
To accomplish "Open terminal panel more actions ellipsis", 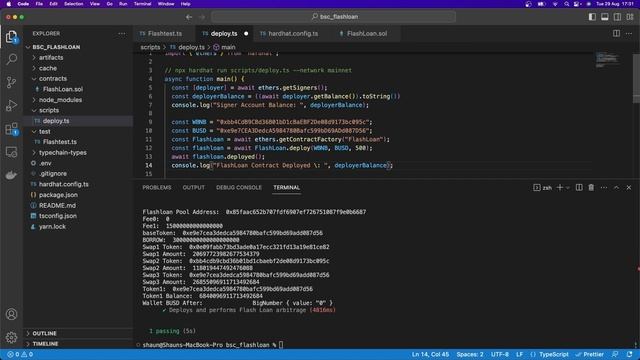I will point(604,187).
